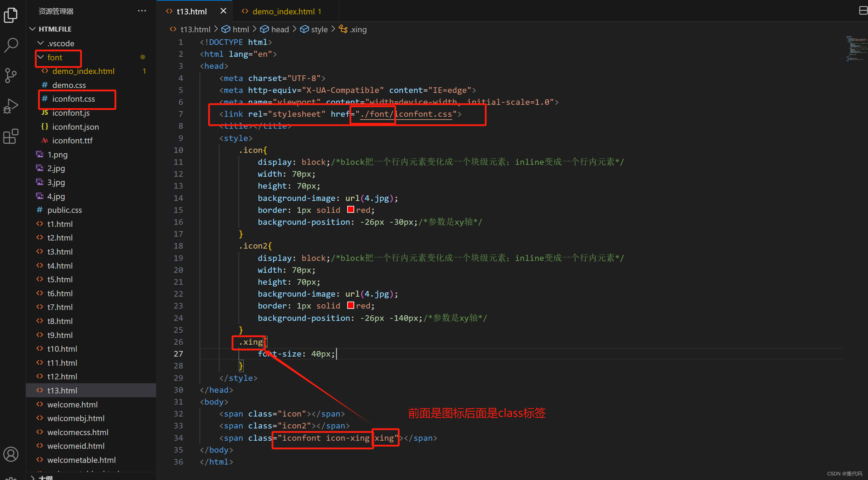Open public.css file
This screenshot has width=868, height=480.
point(91,210)
